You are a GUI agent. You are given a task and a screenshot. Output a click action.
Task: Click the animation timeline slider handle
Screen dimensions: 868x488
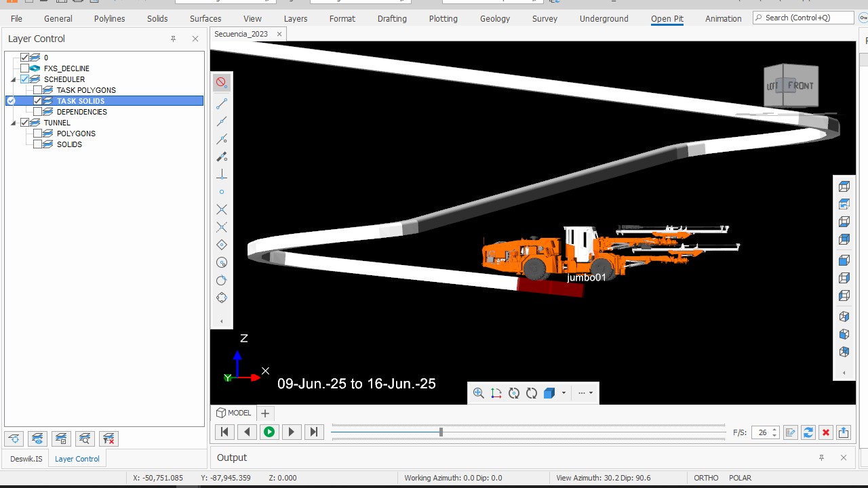[441, 432]
